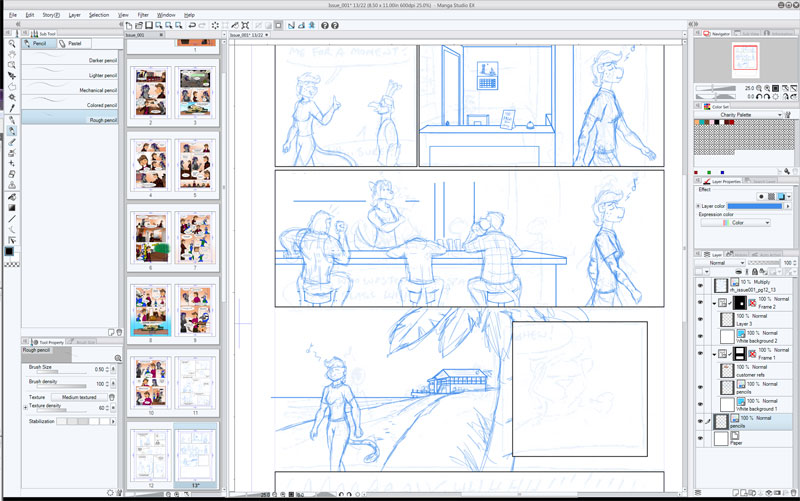Adjust the Navigator zoom slider
Image resolution: width=800 pixels, height=501 pixels.
716,88
